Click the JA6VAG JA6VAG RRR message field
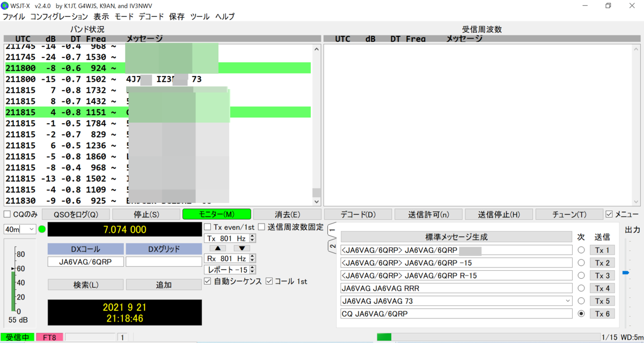Viewport: 644px width, 343px height. point(456,288)
